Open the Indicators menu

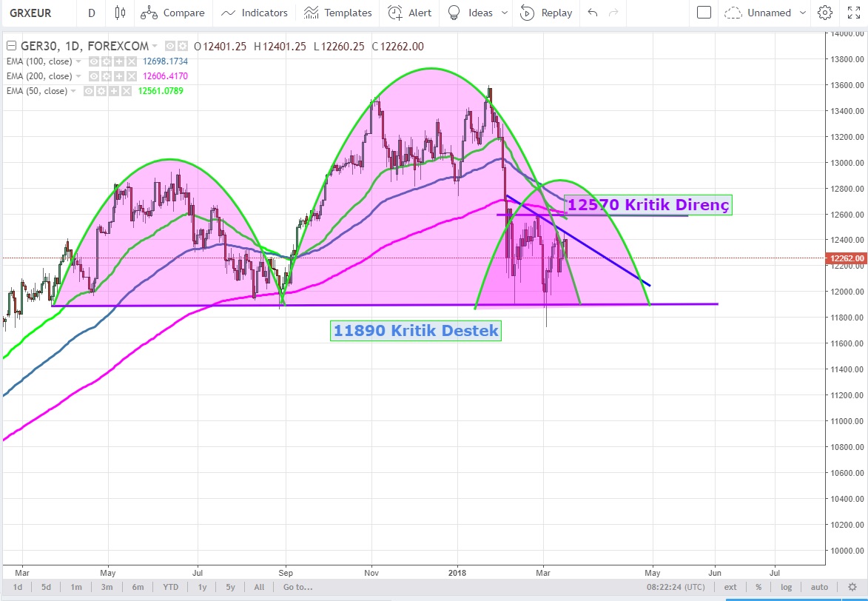click(255, 13)
